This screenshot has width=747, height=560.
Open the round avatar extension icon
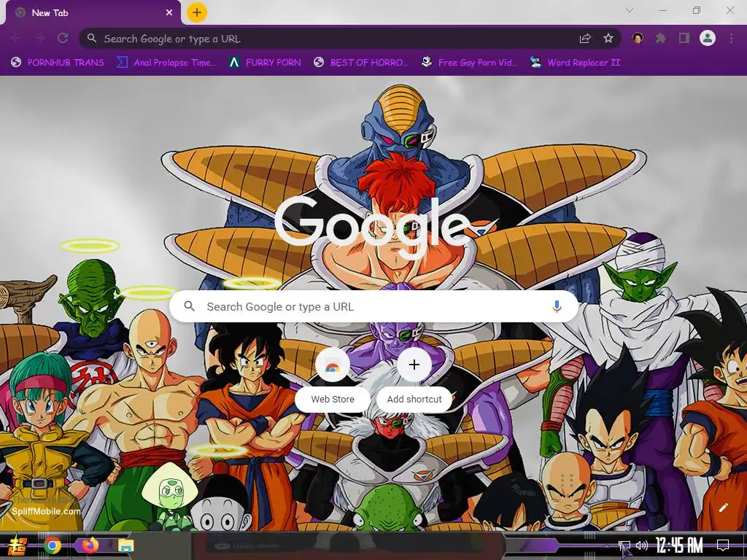[x=638, y=38]
